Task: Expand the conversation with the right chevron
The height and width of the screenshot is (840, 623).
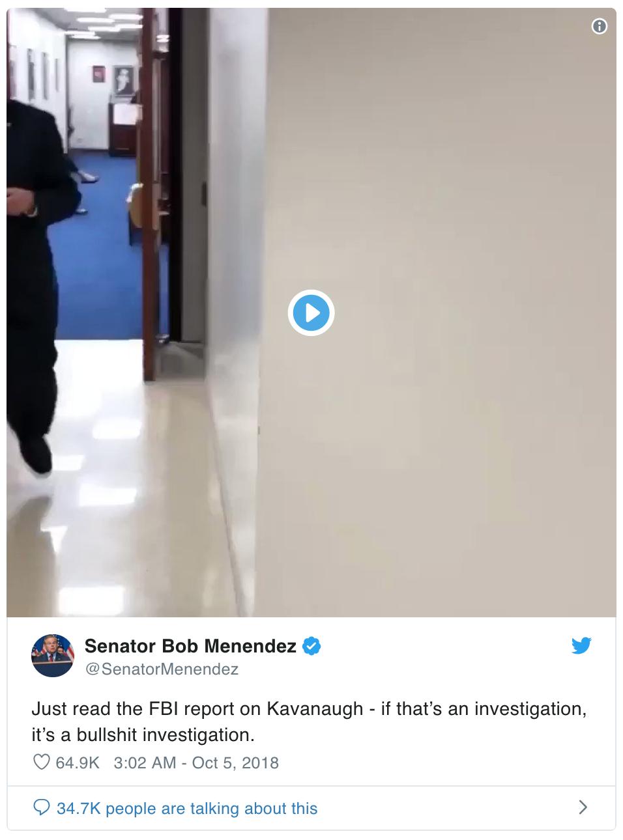Action: click(583, 808)
